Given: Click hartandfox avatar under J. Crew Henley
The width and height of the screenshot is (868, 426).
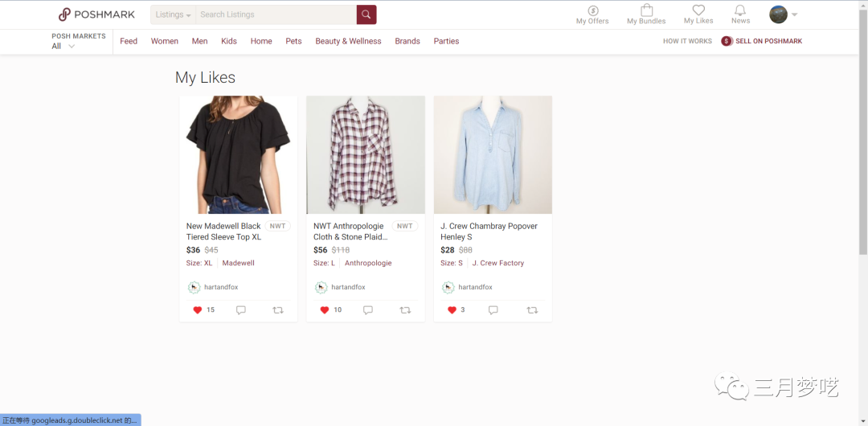Looking at the screenshot, I should pos(448,288).
